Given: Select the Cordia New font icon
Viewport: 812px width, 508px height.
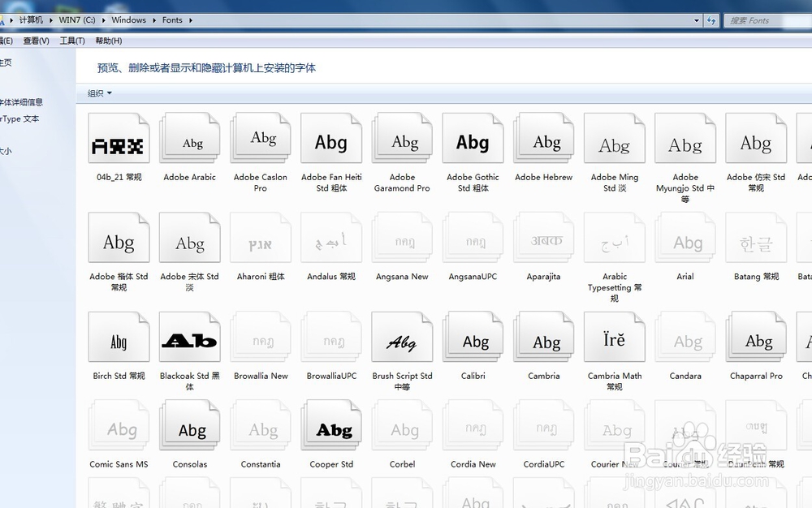Looking at the screenshot, I should click(473, 424).
